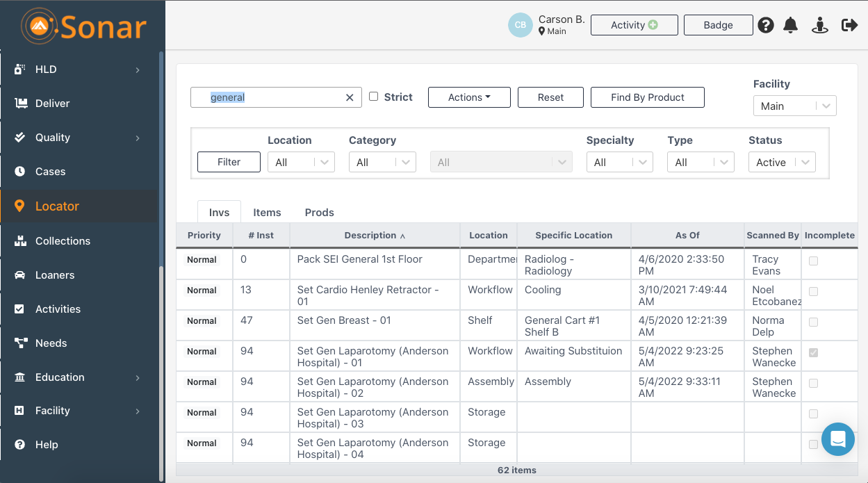Click the user location person icon
Screen dimensions: 868x483
(x=820, y=26)
